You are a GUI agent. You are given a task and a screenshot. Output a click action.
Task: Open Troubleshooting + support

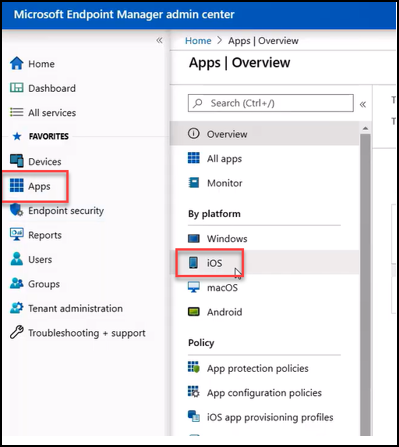pyautogui.click(x=87, y=333)
